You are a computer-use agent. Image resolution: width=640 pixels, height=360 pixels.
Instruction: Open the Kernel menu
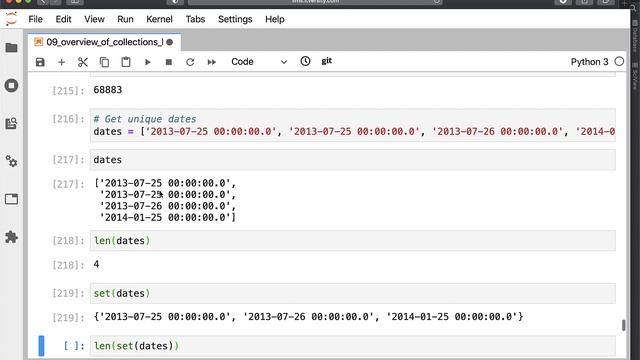(x=159, y=19)
